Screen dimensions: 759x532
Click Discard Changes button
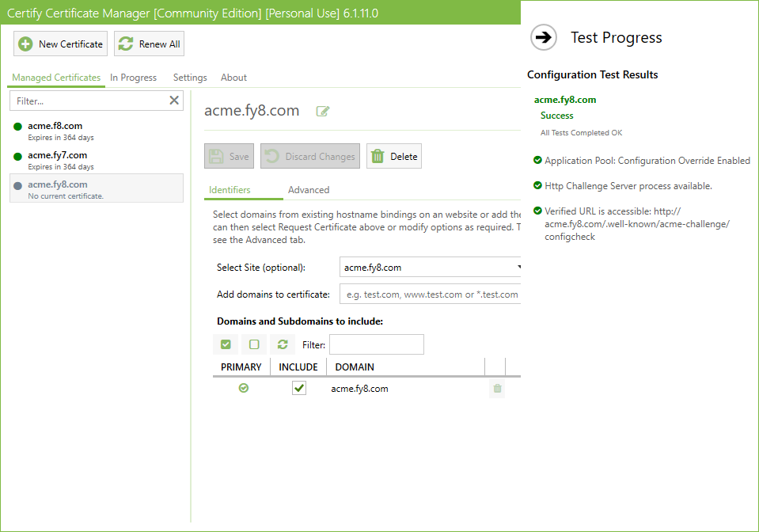310,156
